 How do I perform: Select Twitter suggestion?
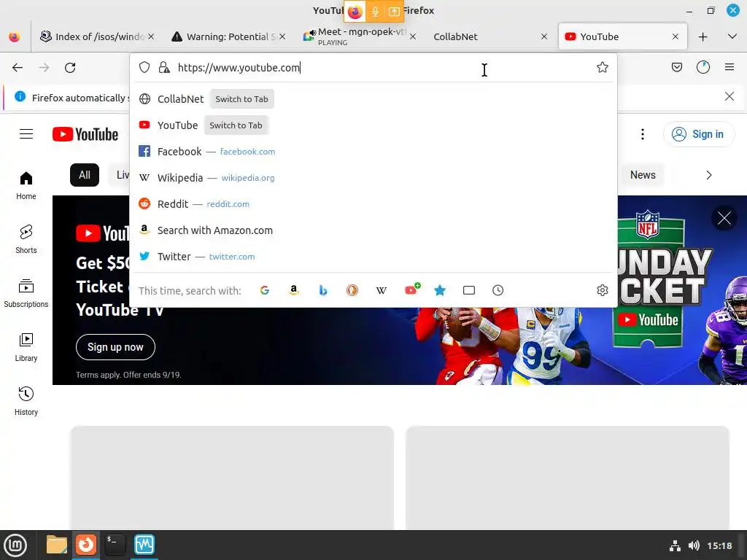(x=373, y=256)
